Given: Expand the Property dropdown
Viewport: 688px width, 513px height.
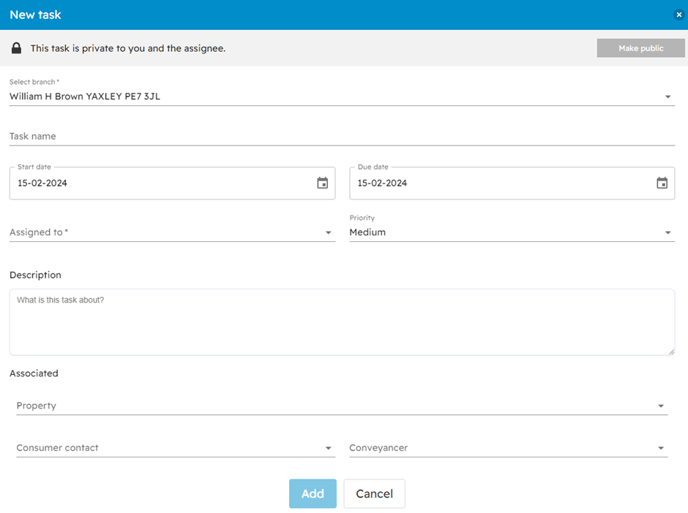Looking at the screenshot, I should (x=340, y=406).
